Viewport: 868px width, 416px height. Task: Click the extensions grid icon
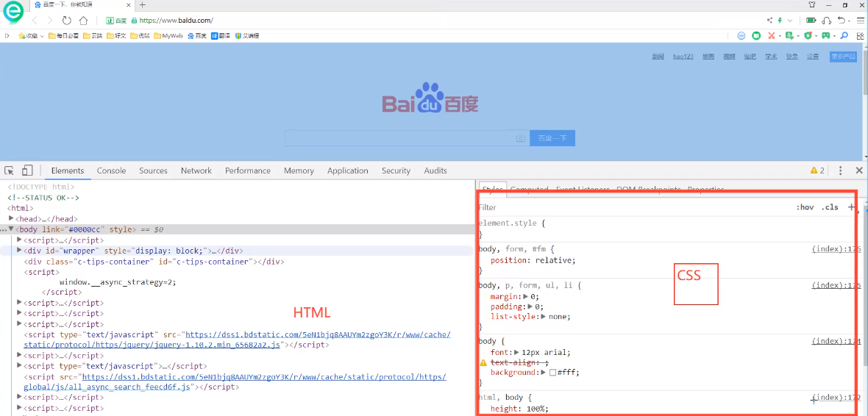tap(858, 35)
